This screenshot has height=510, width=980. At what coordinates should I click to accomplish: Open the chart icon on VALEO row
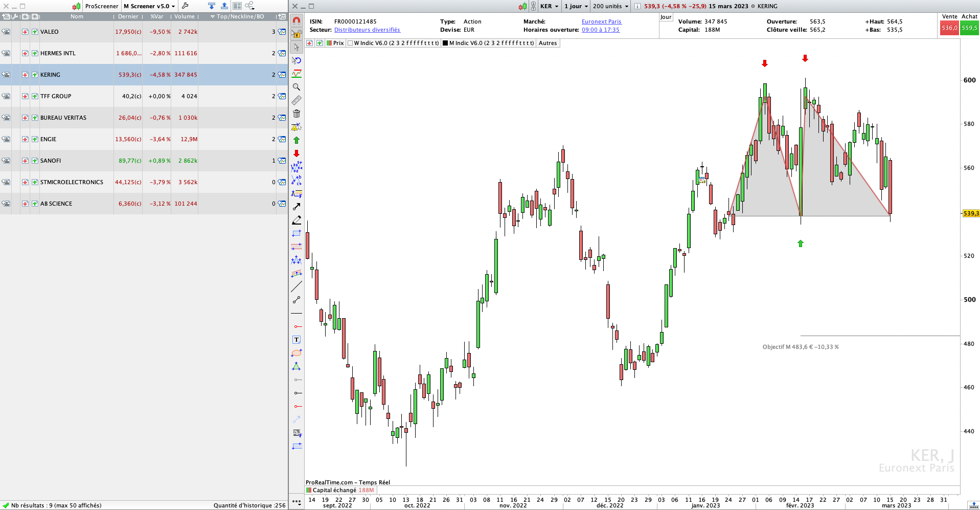point(282,32)
